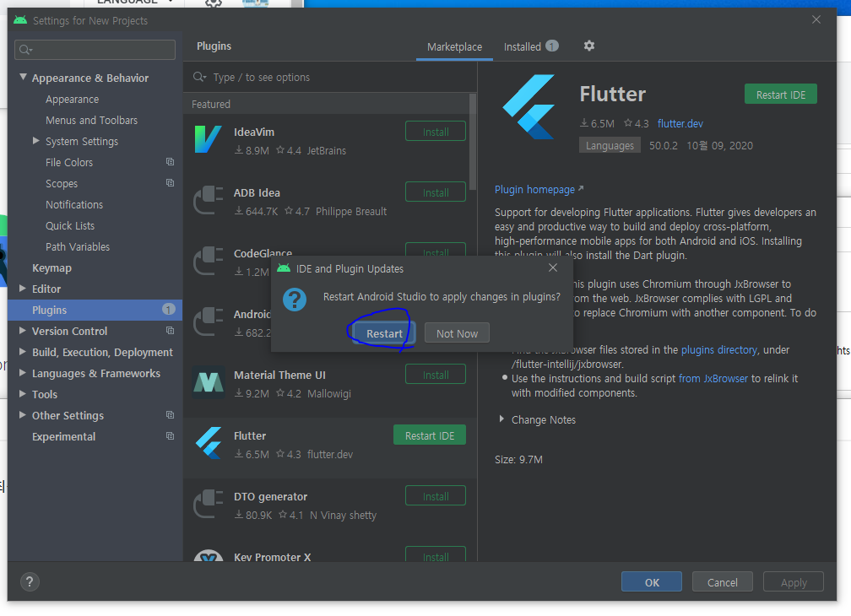Click the ADB Idea plugin icon

(209, 200)
